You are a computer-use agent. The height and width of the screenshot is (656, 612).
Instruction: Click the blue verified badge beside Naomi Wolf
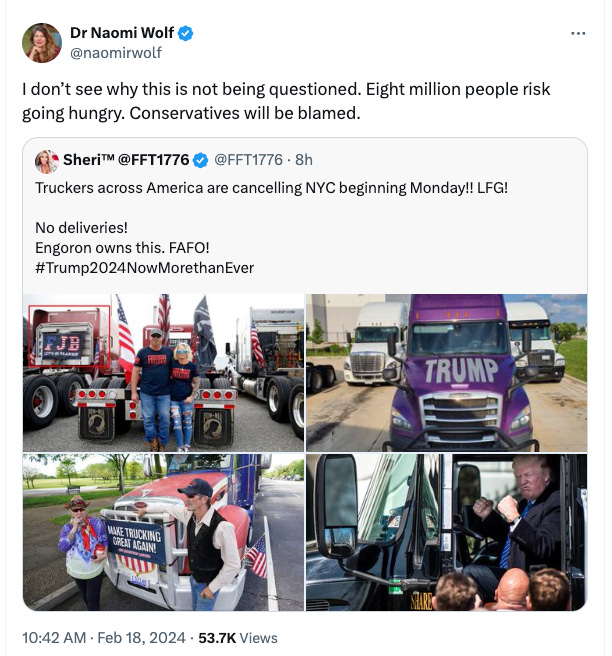pyautogui.click(x=186, y=33)
